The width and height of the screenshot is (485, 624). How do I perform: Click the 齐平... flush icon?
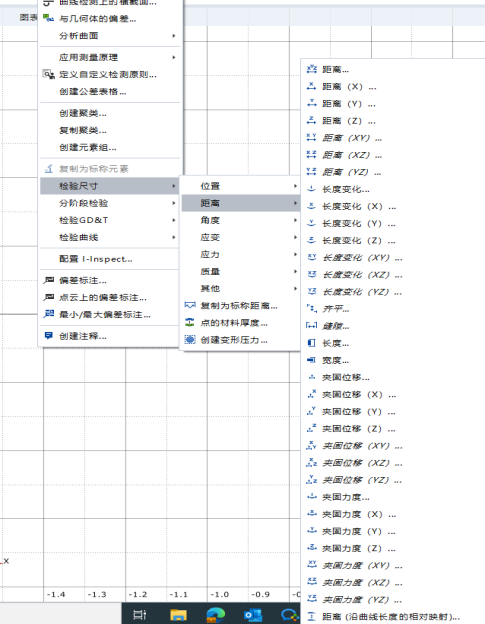coord(312,309)
